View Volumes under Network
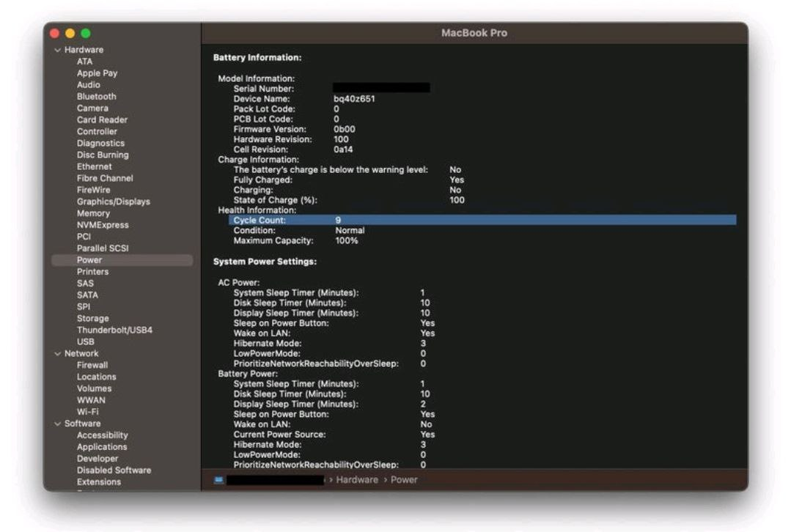Viewport: 791px width, 532px height. [x=94, y=389]
